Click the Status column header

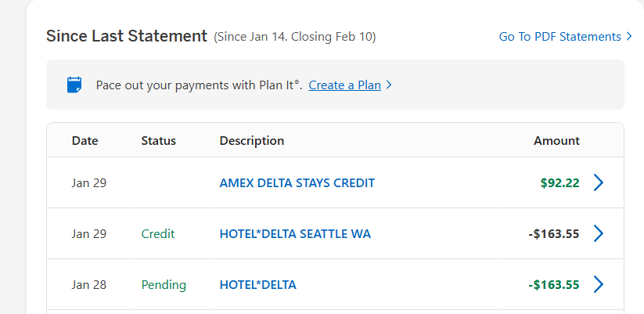click(158, 141)
